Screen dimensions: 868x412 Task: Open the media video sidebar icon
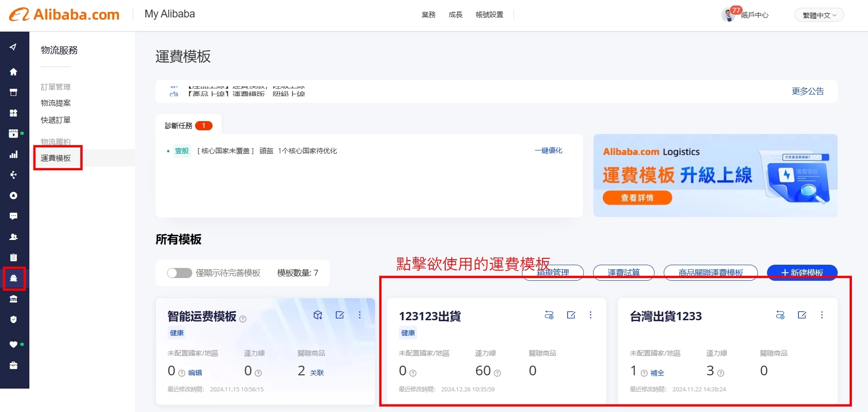pyautogui.click(x=13, y=134)
